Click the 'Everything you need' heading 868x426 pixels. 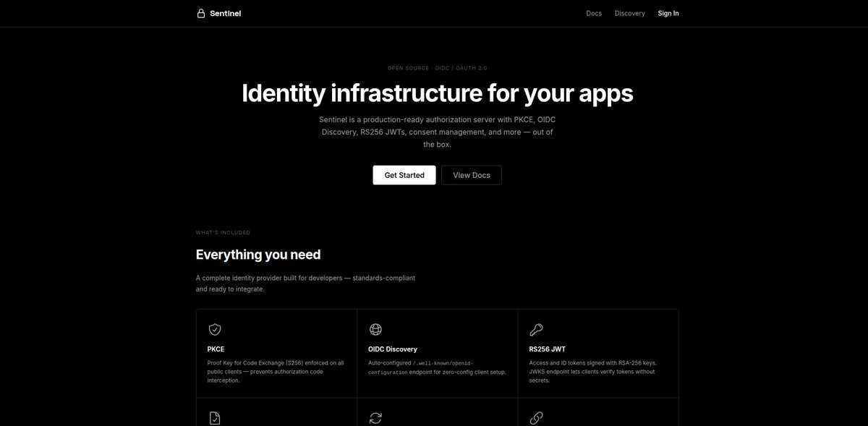(x=258, y=255)
